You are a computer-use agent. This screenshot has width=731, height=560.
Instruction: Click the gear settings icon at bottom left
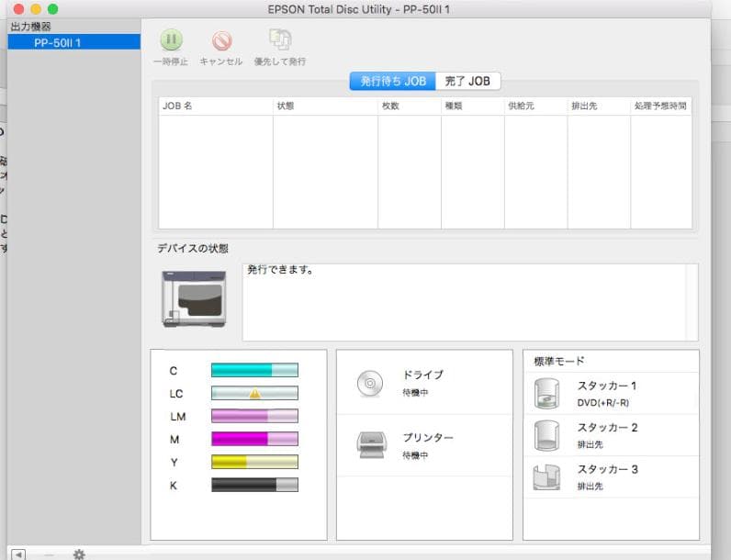click(x=79, y=554)
